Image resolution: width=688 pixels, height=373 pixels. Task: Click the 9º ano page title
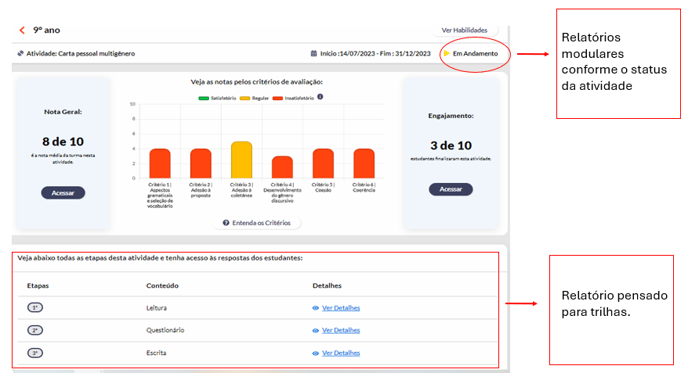pos(47,30)
